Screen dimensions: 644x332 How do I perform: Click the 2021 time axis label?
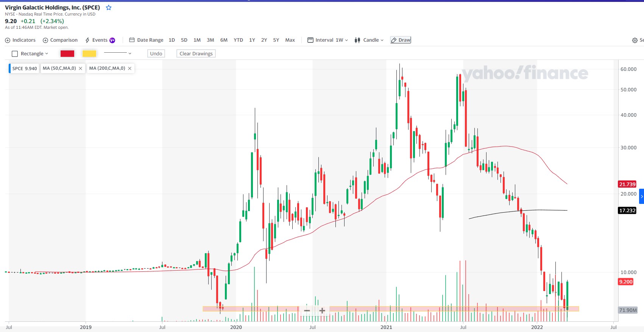(x=386, y=327)
